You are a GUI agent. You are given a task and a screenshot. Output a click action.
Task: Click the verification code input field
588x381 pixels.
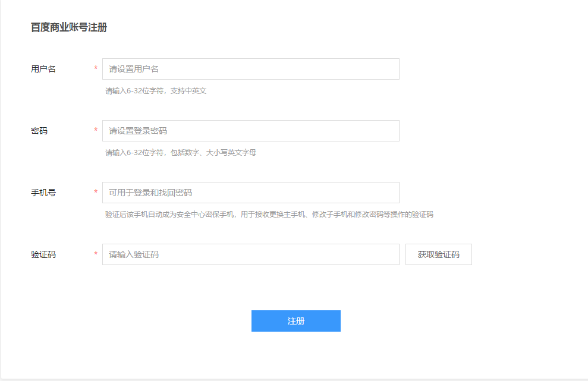(x=250, y=254)
